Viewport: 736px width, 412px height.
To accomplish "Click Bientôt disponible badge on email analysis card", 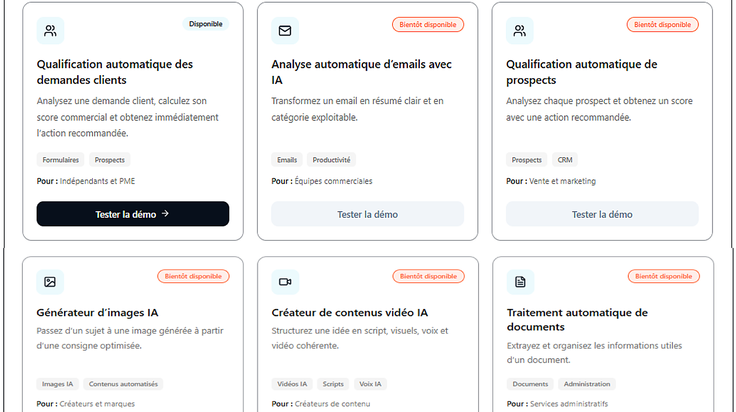I will (428, 24).
